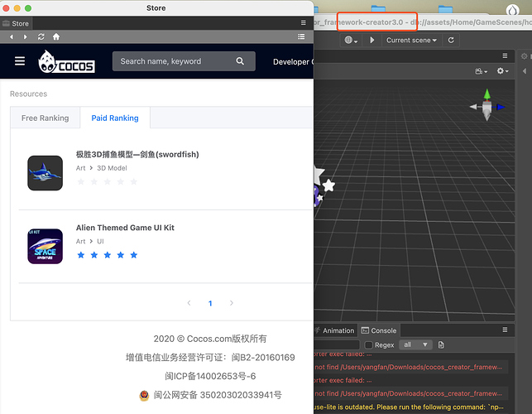Switch to the Animation tab

[x=335, y=330]
